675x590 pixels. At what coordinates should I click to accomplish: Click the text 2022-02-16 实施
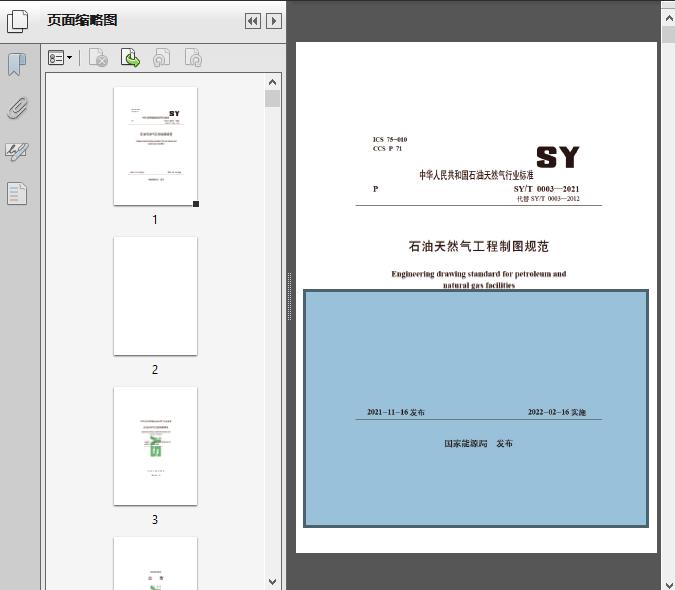point(557,412)
